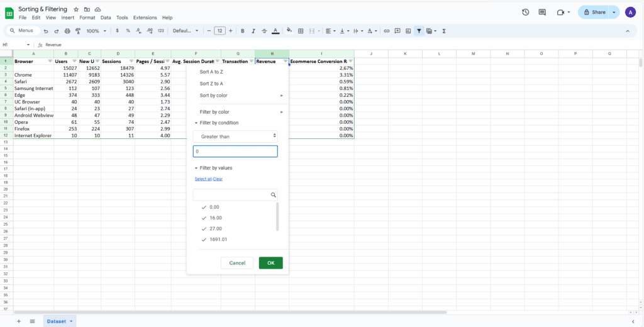
Task: Toggle strikethrough formatting
Action: [x=264, y=31]
